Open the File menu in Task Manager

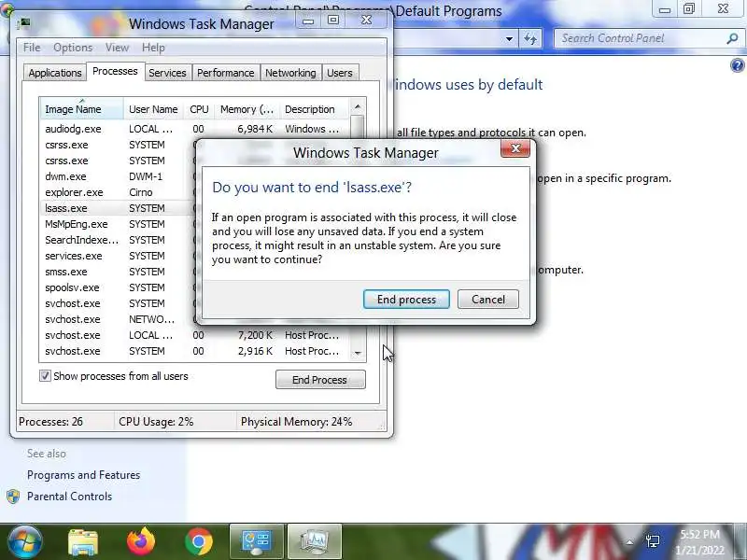pyautogui.click(x=32, y=48)
